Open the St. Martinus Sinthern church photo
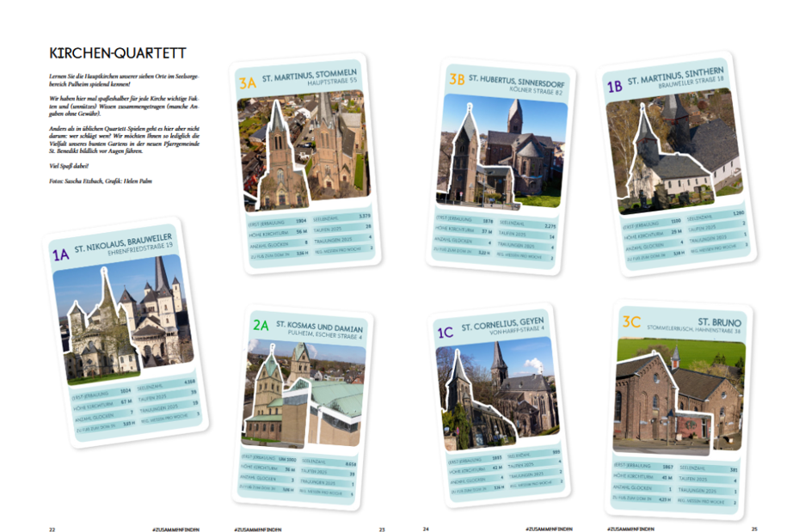 pos(675,150)
